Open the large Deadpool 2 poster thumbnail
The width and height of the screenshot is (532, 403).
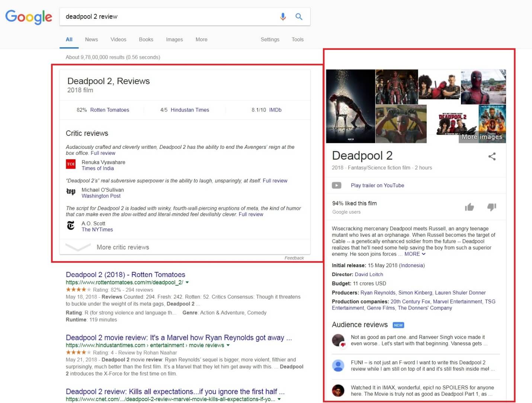[350, 106]
